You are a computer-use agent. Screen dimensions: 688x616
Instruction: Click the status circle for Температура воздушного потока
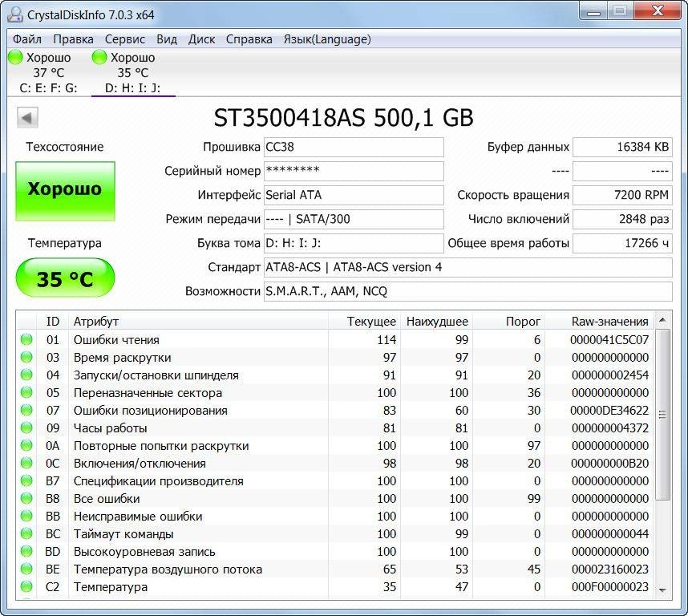[x=26, y=569]
